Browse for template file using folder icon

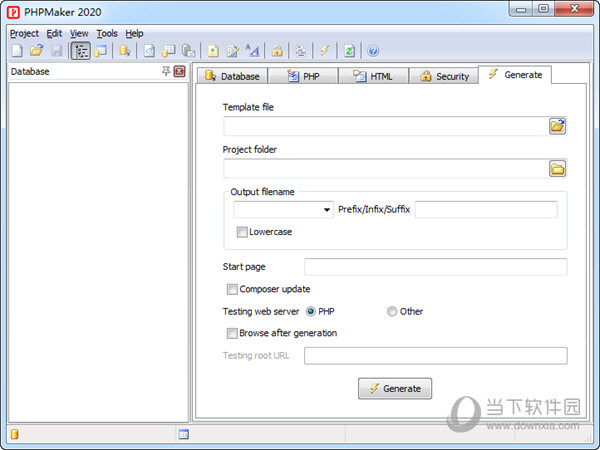(558, 126)
